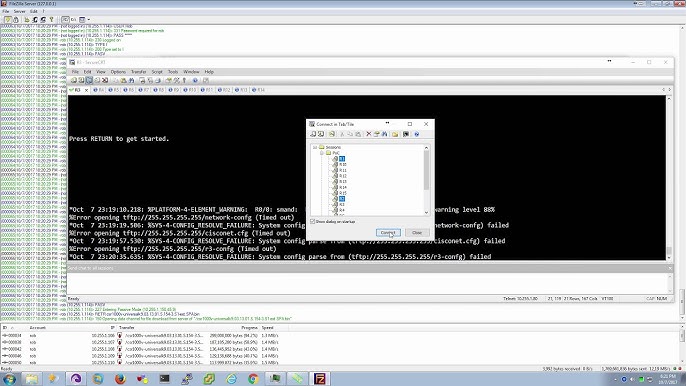Click the chat input field below the terminal
Screen dimensions: 686x386
[368, 283]
